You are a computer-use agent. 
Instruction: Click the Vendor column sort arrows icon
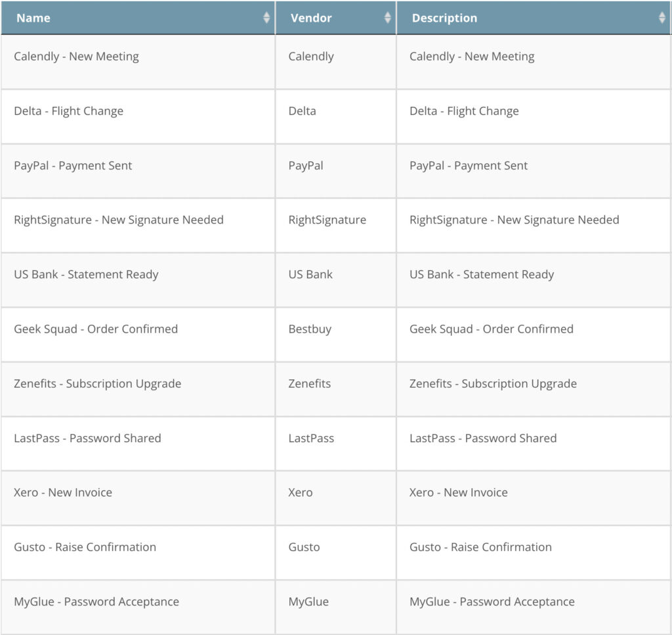pos(387,18)
